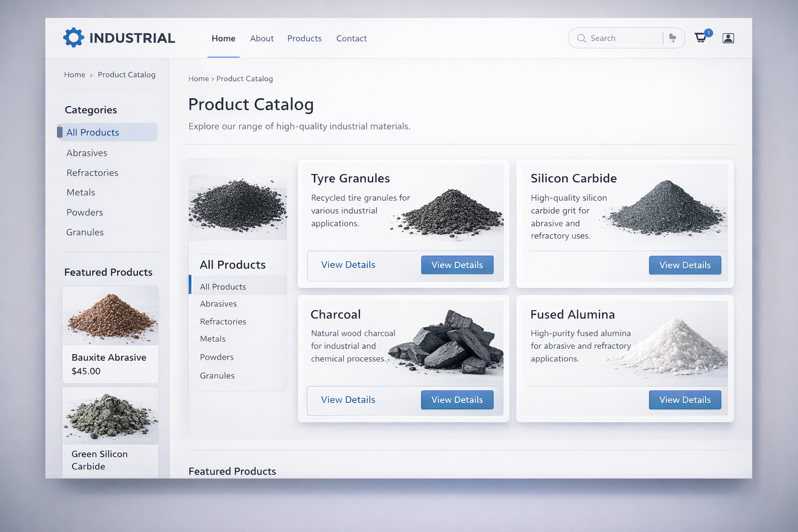This screenshot has height=532, width=798.
Task: Open the Contact page from navigation
Action: click(x=351, y=38)
